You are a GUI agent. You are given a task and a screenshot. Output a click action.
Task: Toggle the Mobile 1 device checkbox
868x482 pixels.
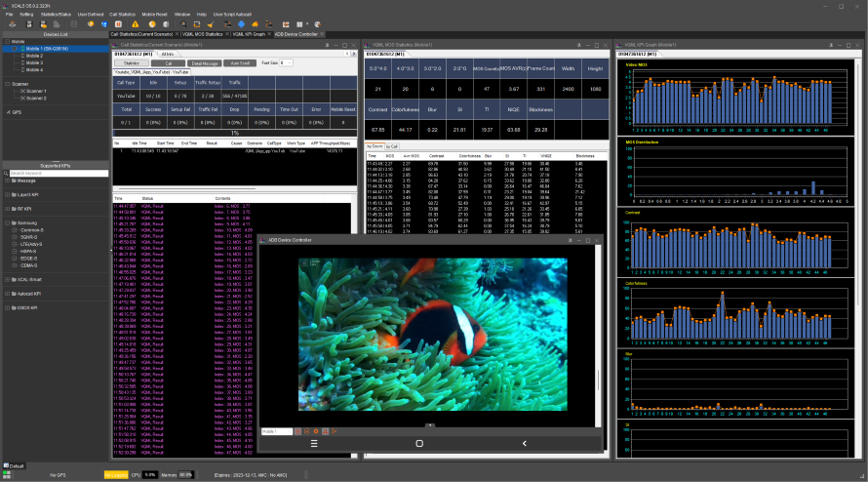16,49
